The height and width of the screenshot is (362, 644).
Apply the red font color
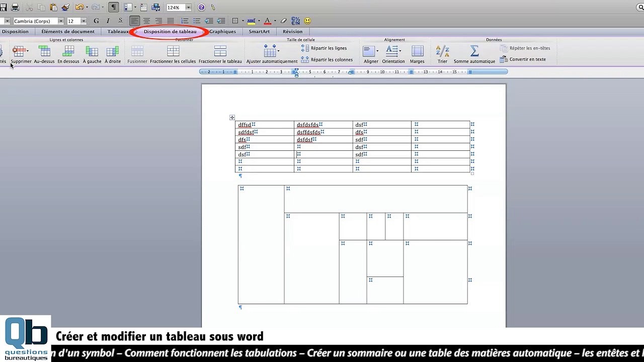tap(268, 21)
